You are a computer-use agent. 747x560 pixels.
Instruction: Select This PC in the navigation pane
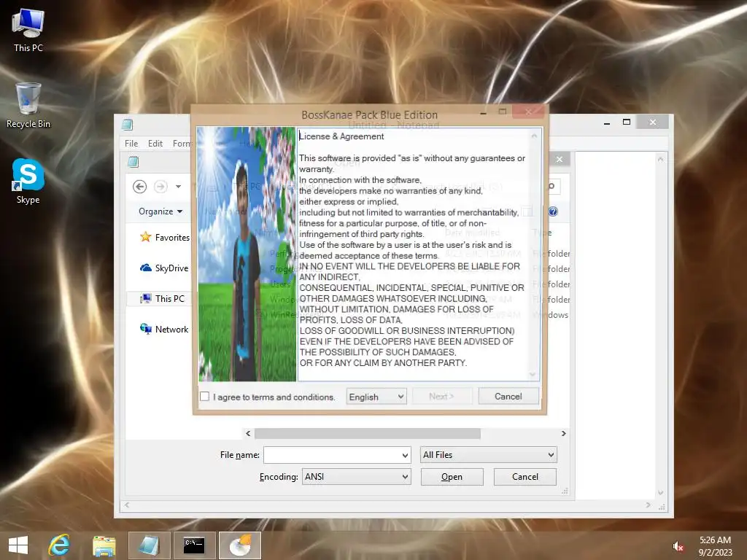coord(162,298)
